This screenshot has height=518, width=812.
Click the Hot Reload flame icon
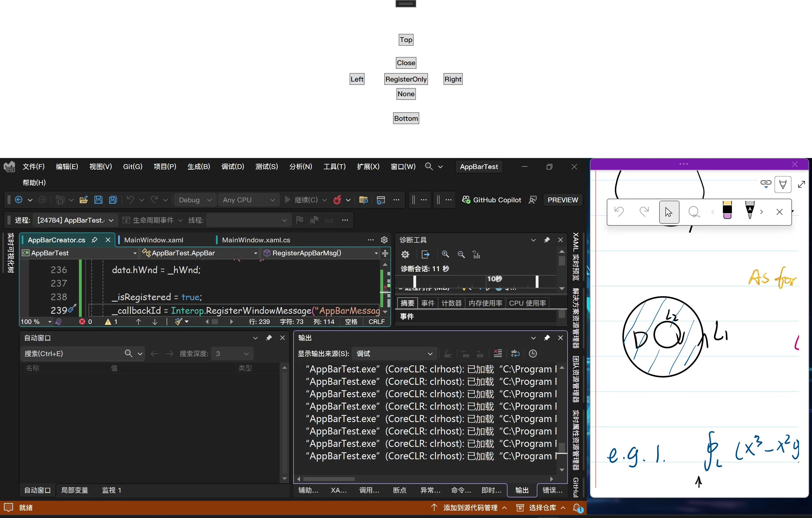[337, 200]
